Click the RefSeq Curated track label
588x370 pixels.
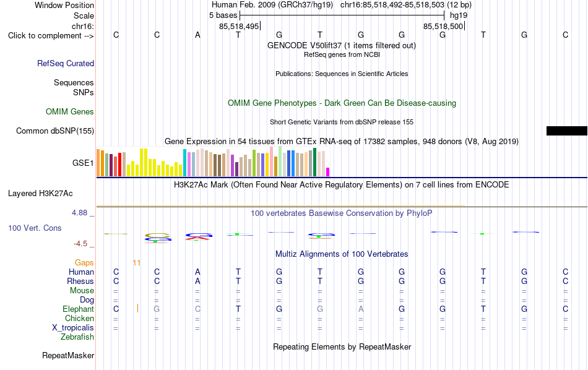coord(66,63)
